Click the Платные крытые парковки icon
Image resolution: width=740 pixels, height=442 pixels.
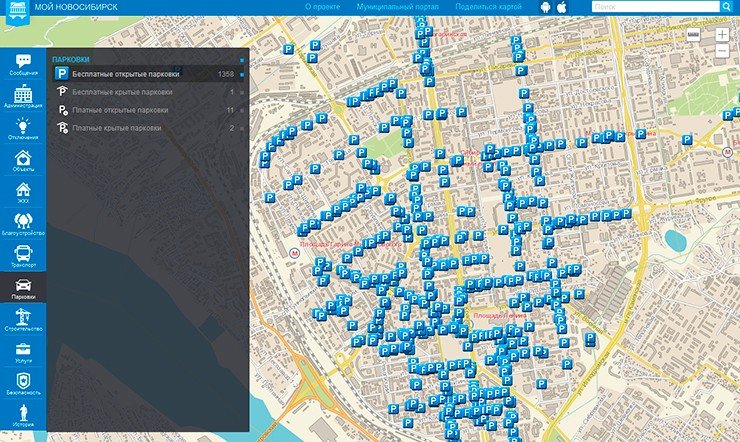tap(62, 128)
